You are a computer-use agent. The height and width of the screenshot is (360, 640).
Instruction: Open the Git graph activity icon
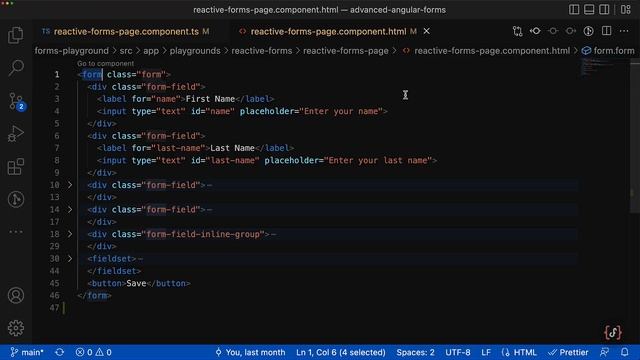(16, 199)
